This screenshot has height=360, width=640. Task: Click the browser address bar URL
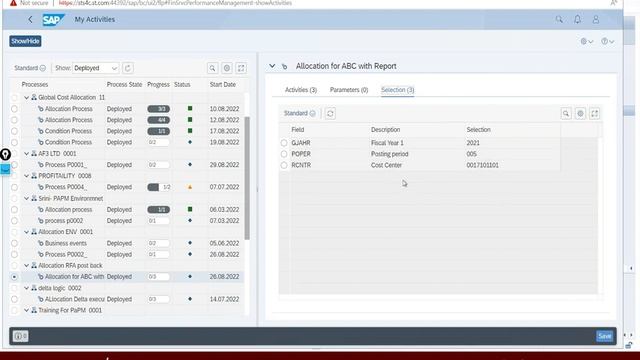[x=176, y=3]
